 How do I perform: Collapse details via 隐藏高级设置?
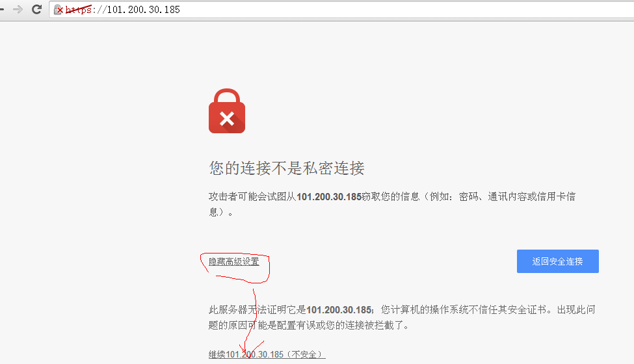(x=233, y=261)
